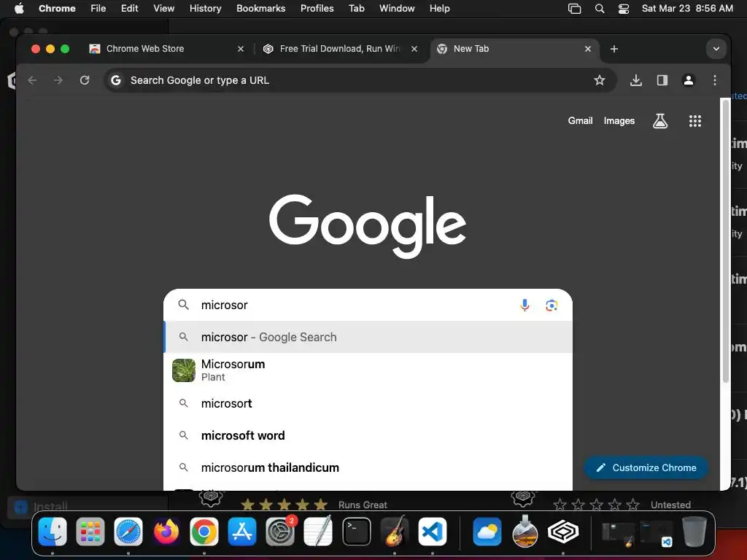
Task: Click the Images link
Action: pyautogui.click(x=619, y=121)
